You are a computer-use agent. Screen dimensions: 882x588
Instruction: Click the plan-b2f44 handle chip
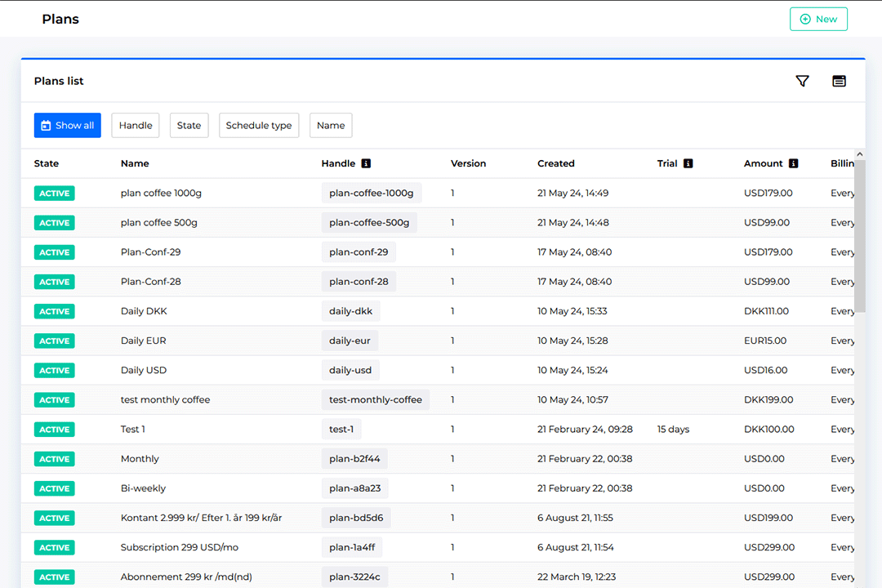[354, 459]
